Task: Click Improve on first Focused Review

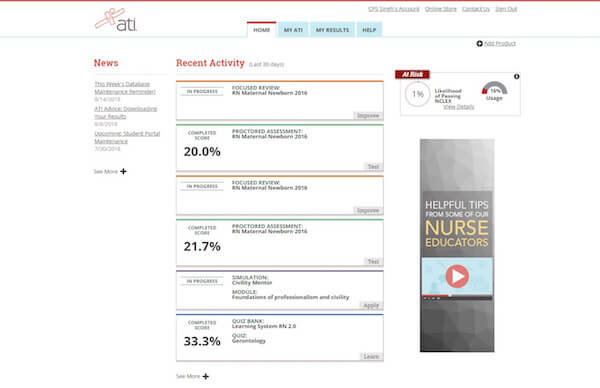Action: (x=368, y=116)
